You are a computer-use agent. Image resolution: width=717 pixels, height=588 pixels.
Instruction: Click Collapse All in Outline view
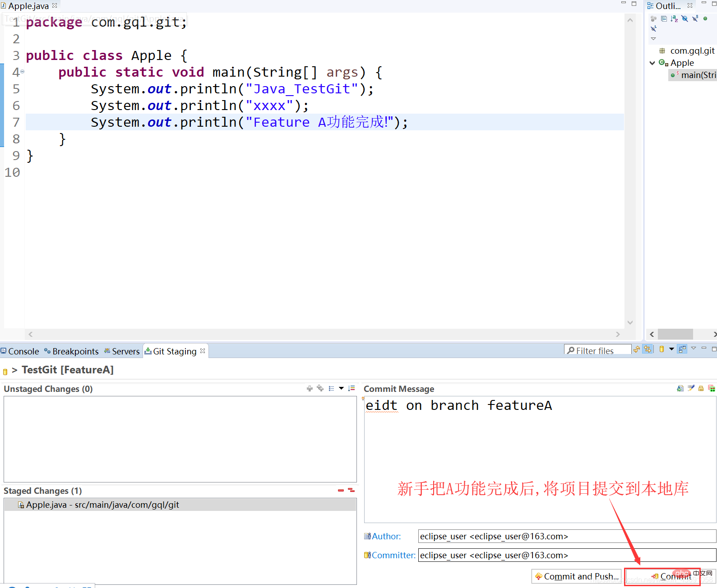tap(664, 19)
